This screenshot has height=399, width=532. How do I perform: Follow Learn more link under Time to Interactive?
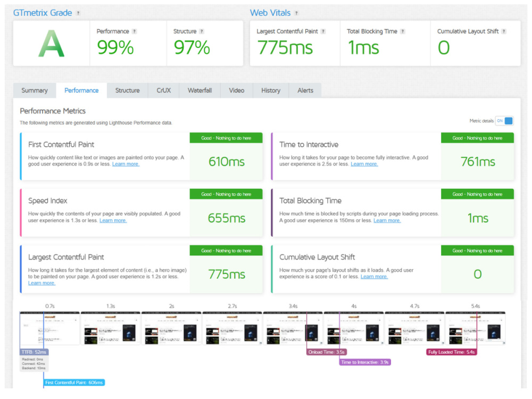click(364, 164)
